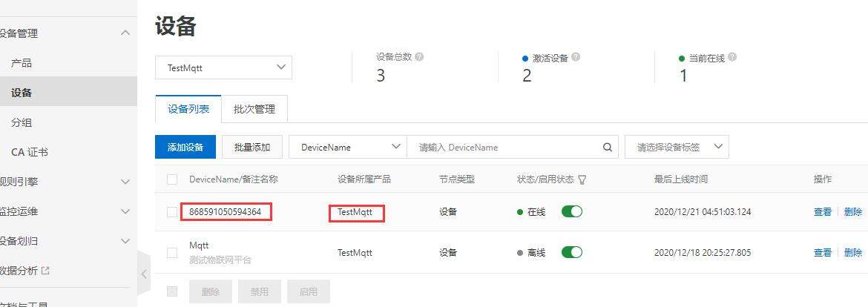This screenshot has width=868, height=307.
Task: Select 产品 in the sidebar menu
Action: tap(22, 63)
